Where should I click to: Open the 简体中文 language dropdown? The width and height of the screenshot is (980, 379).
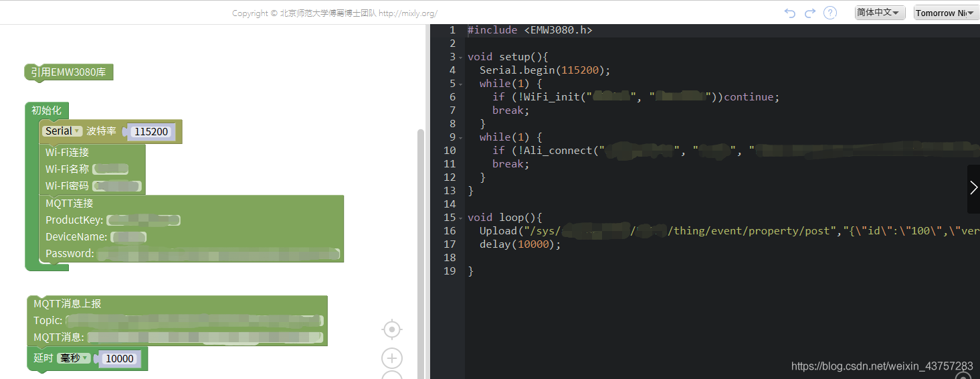pyautogui.click(x=880, y=13)
